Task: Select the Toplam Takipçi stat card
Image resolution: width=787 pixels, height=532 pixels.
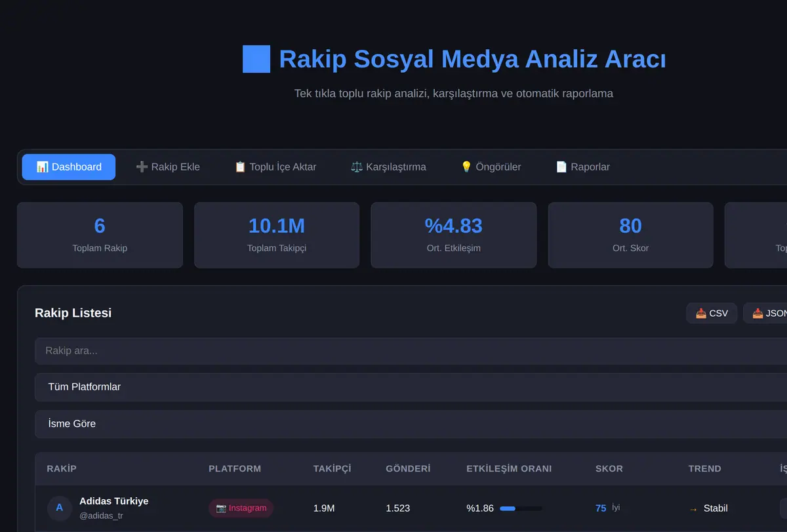Action: [277, 235]
